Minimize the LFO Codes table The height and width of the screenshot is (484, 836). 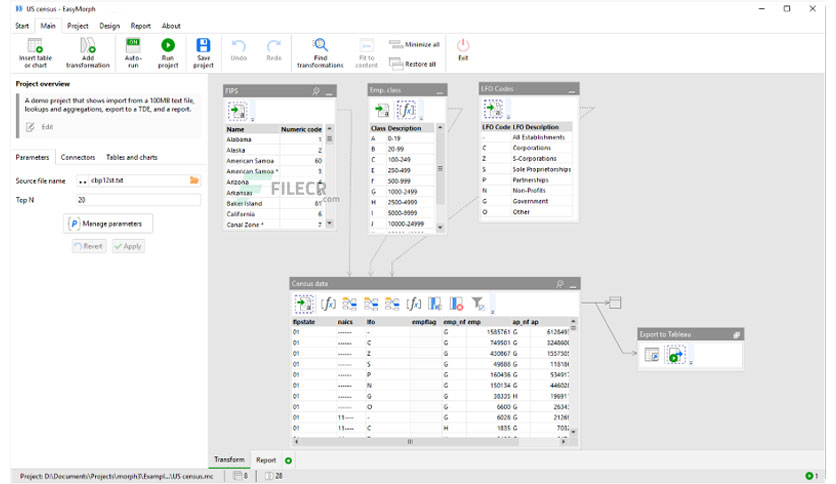572,90
